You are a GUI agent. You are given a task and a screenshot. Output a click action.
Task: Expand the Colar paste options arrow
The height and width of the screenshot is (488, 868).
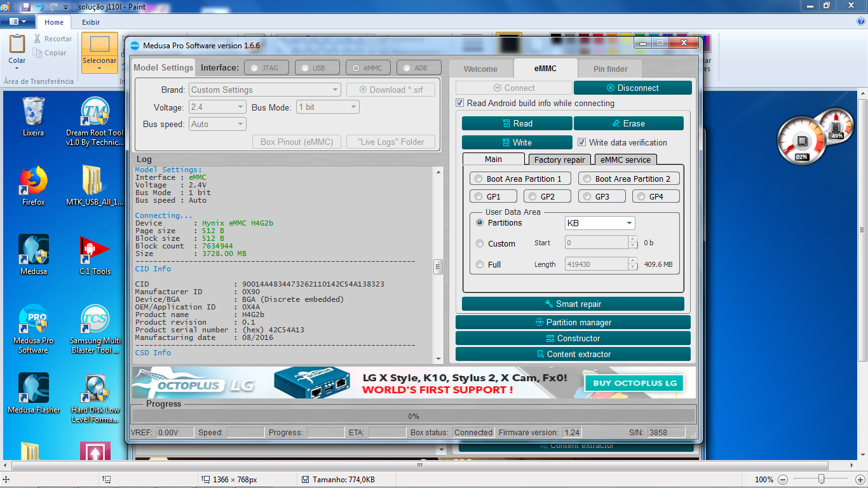17,69
